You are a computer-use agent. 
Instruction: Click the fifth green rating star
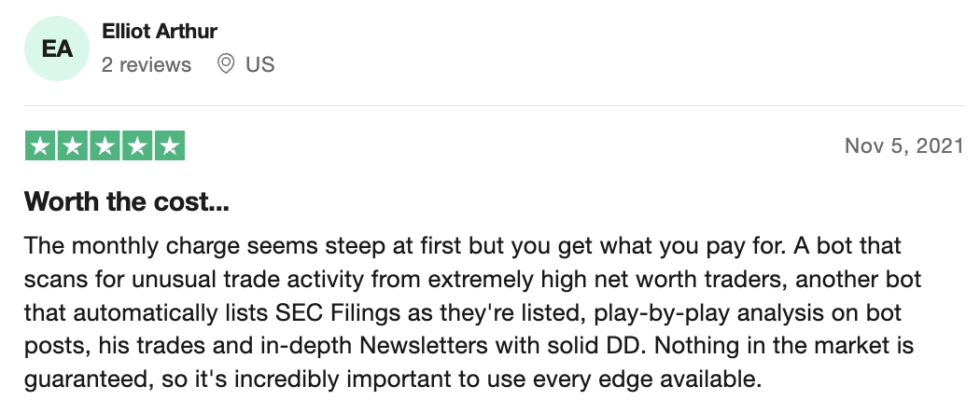(x=170, y=146)
